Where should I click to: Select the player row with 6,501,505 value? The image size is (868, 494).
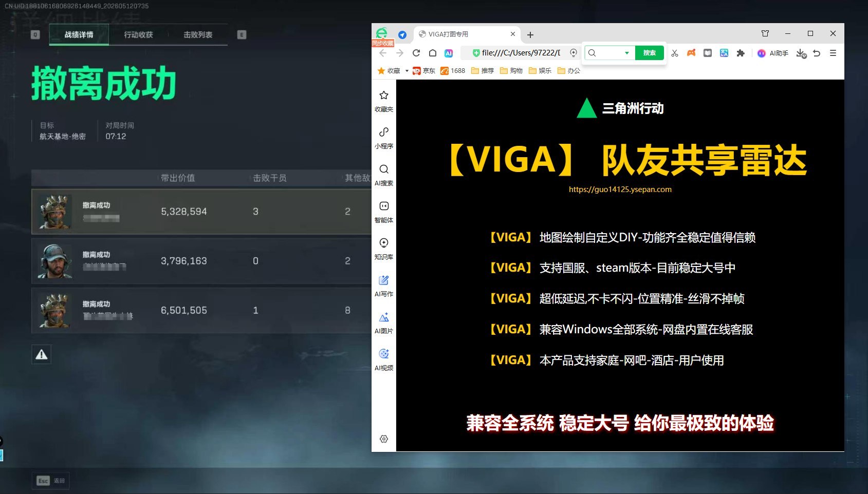pos(201,310)
